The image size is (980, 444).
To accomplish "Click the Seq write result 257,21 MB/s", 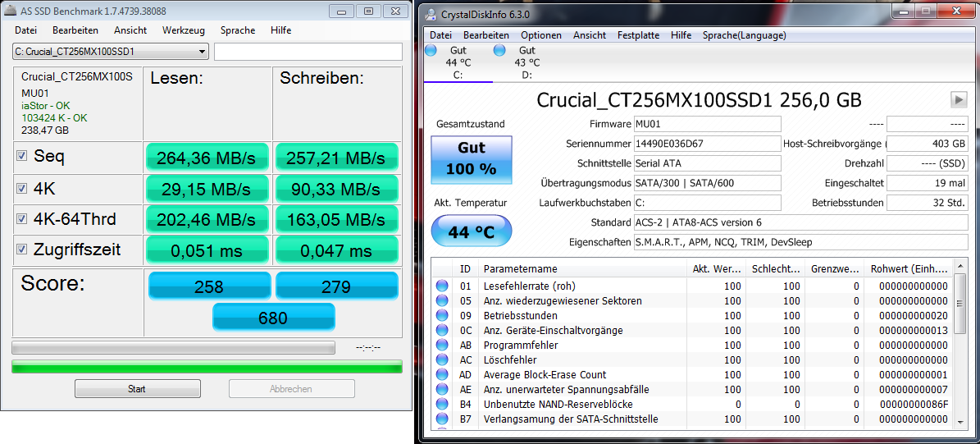I will (x=336, y=157).
